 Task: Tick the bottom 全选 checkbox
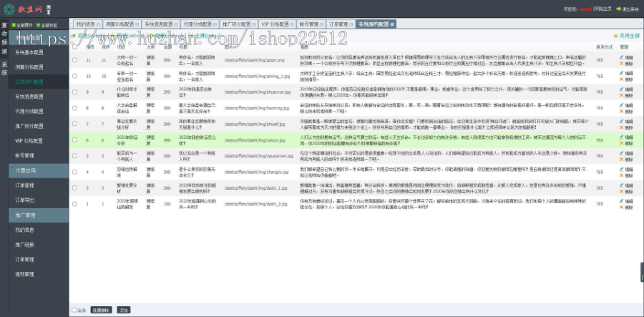tap(74, 310)
